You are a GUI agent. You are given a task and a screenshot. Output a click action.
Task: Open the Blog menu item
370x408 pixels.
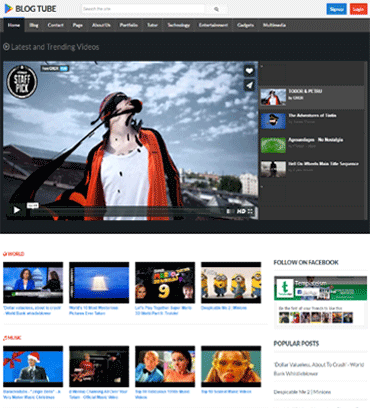pos(34,25)
